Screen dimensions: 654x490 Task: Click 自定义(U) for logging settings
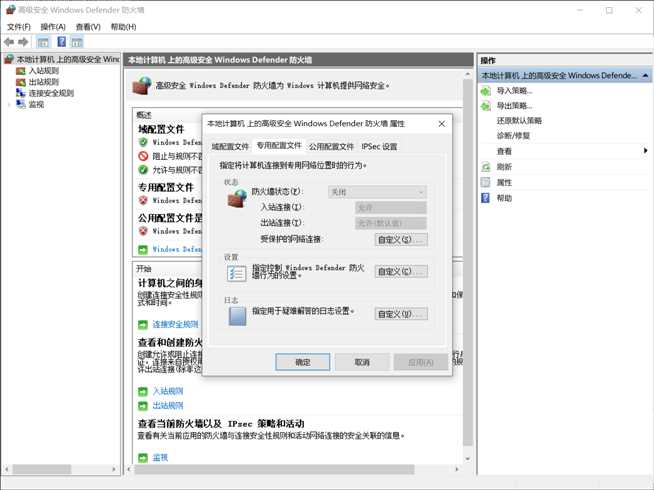[401, 314]
